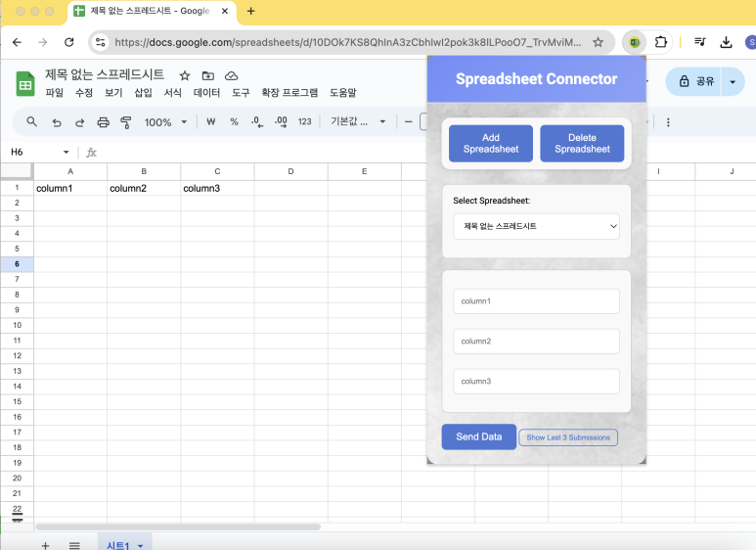
Task: Open the zoom 100% dropdown
Action: tap(165, 122)
